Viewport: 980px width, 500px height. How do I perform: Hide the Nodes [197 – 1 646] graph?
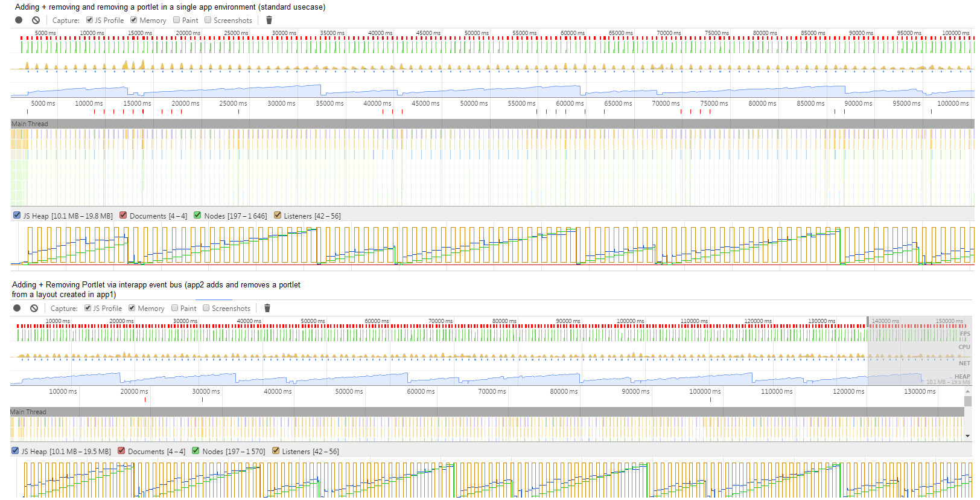pyautogui.click(x=197, y=215)
